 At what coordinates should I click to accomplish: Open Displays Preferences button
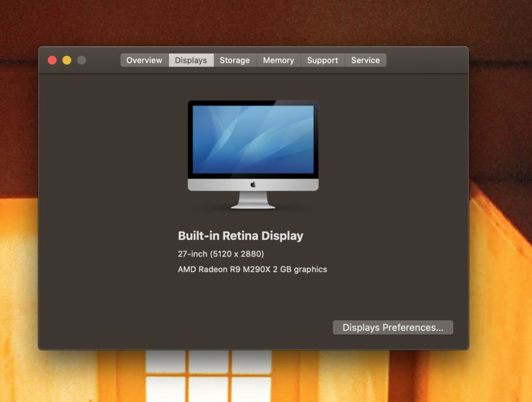coord(393,327)
